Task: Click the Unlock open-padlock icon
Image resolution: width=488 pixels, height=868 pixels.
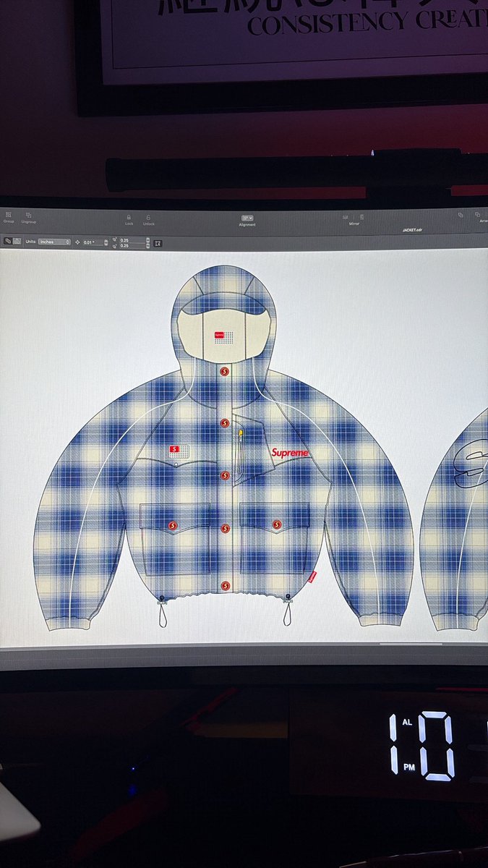Action: 148,217
